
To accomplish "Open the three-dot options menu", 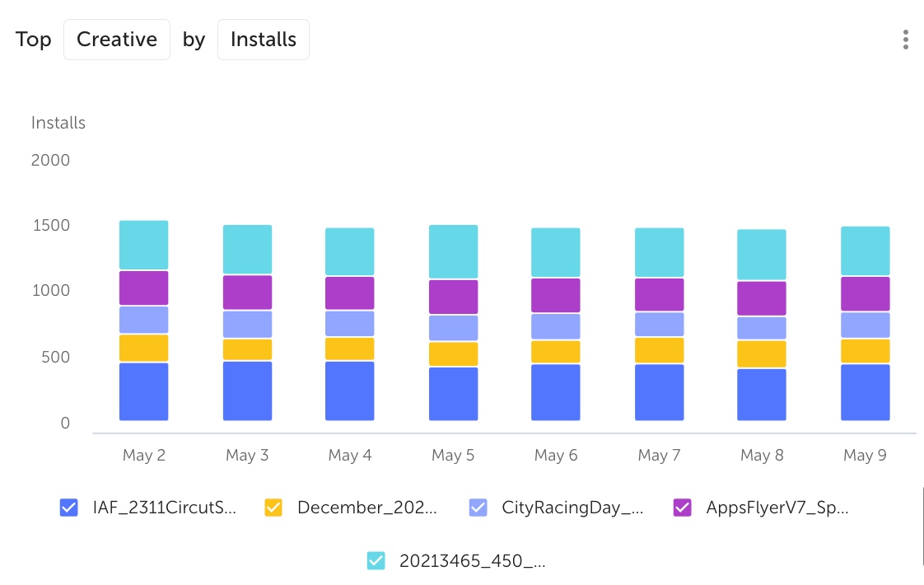I will tap(905, 39).
